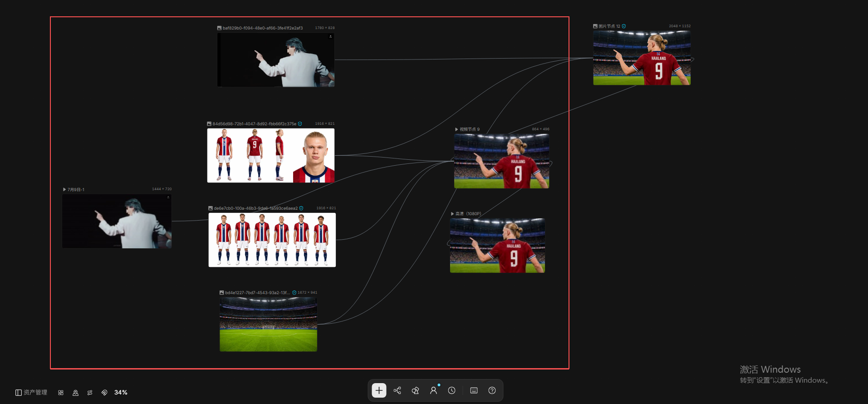Click the baf829b0 image node title

(262, 28)
